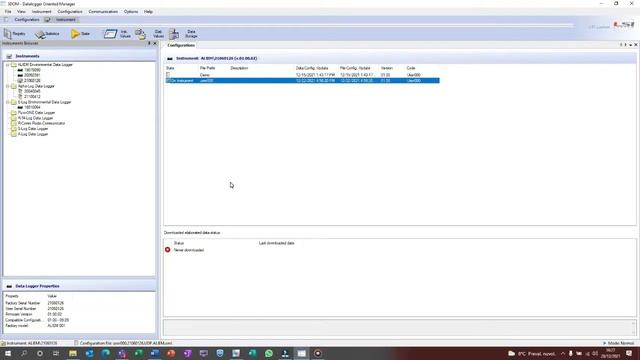The image size is (640, 360).
Task: Select instrument 20040045 under Alpha-Log
Action: point(32,91)
